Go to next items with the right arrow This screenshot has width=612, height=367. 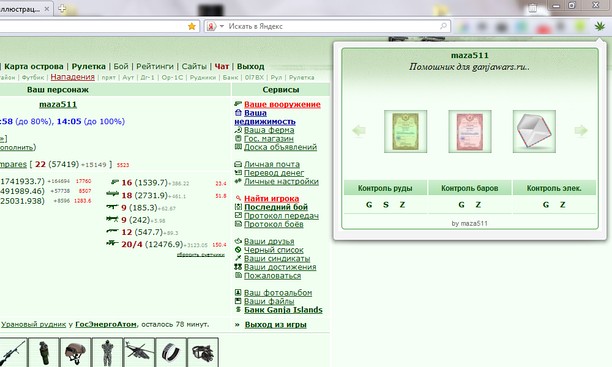click(581, 131)
